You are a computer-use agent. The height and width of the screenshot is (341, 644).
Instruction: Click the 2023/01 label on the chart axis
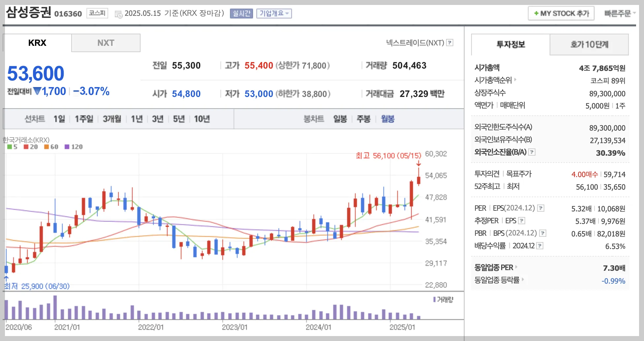[x=235, y=327]
